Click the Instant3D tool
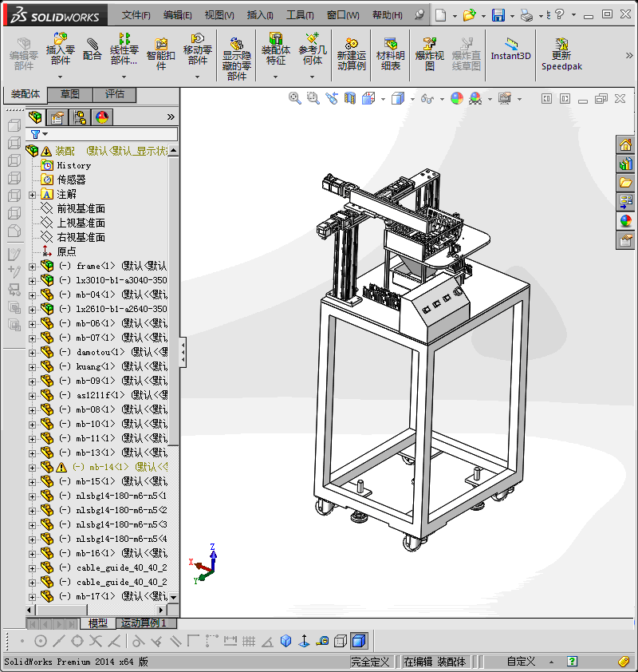 coord(511,49)
